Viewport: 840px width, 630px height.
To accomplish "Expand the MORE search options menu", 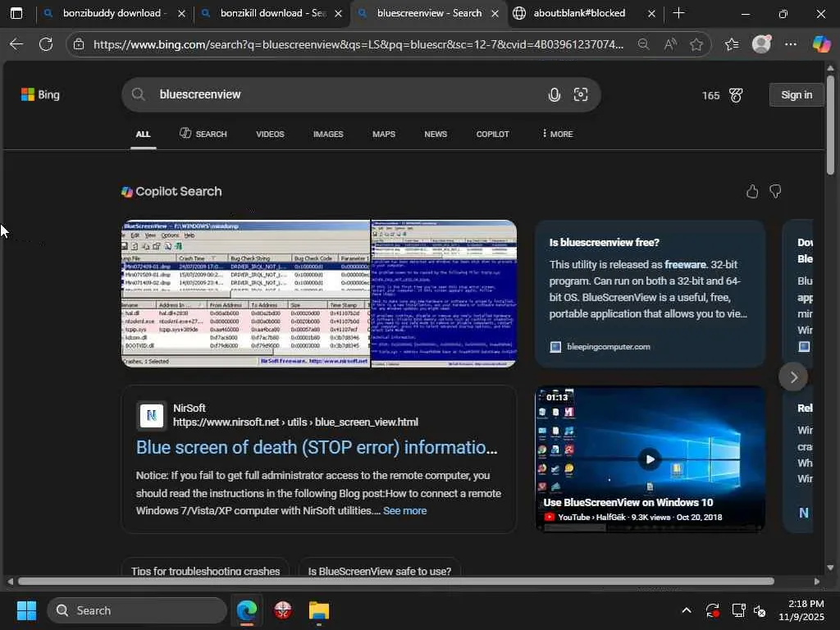I will tap(557, 134).
